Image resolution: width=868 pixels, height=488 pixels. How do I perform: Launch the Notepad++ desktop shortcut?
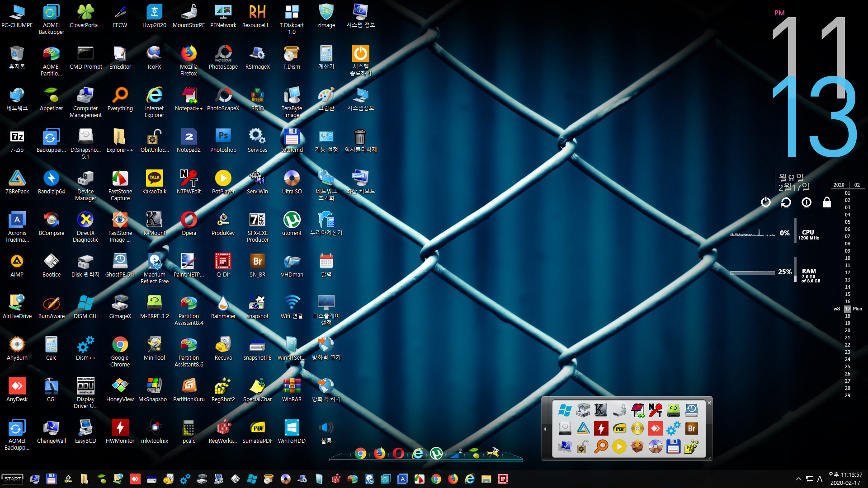pos(189,99)
